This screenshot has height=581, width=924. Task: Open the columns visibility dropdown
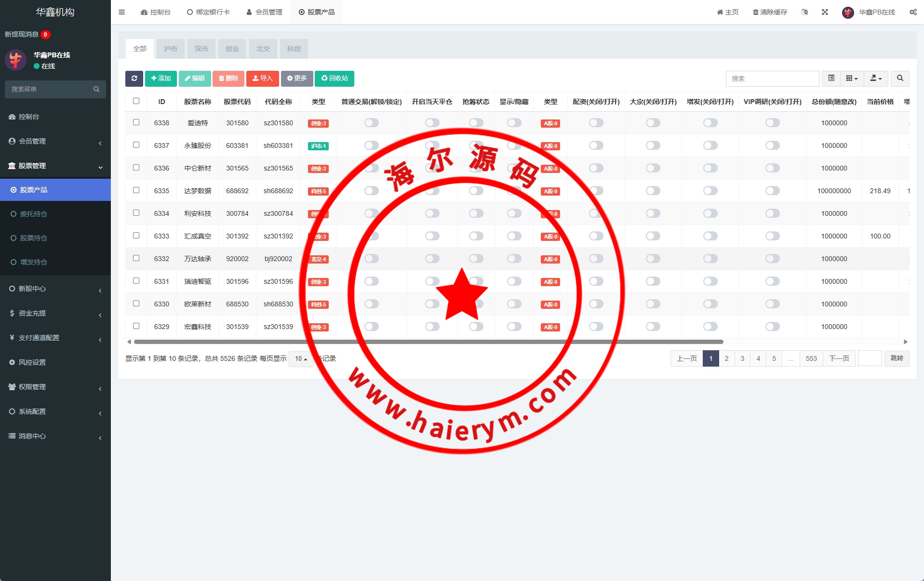click(852, 79)
